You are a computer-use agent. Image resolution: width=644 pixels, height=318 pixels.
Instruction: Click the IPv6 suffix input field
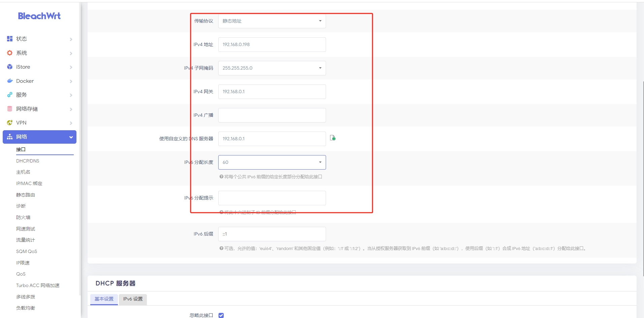click(x=272, y=234)
